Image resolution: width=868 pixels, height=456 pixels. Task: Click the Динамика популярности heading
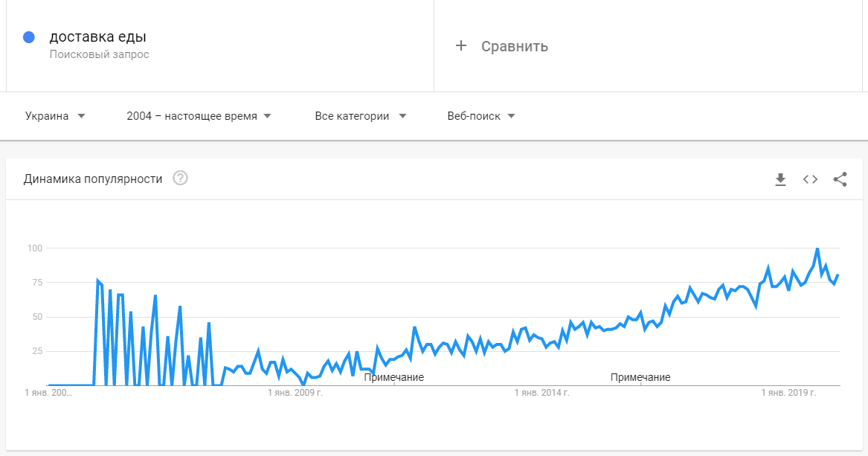[93, 179]
